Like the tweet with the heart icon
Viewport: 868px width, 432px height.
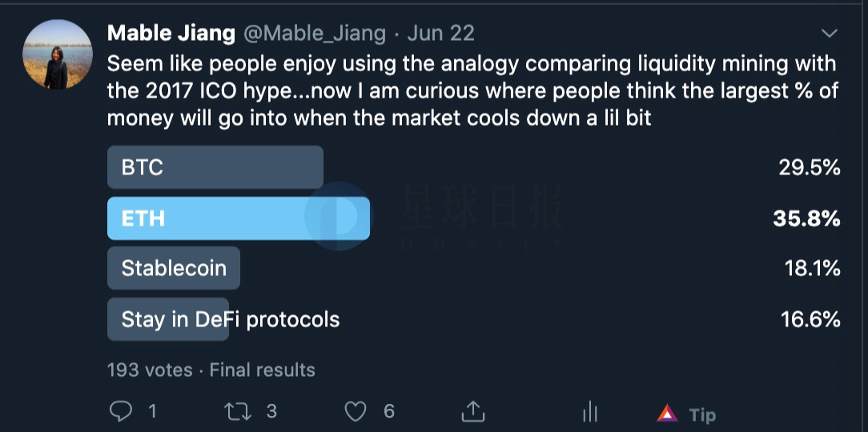(356, 411)
